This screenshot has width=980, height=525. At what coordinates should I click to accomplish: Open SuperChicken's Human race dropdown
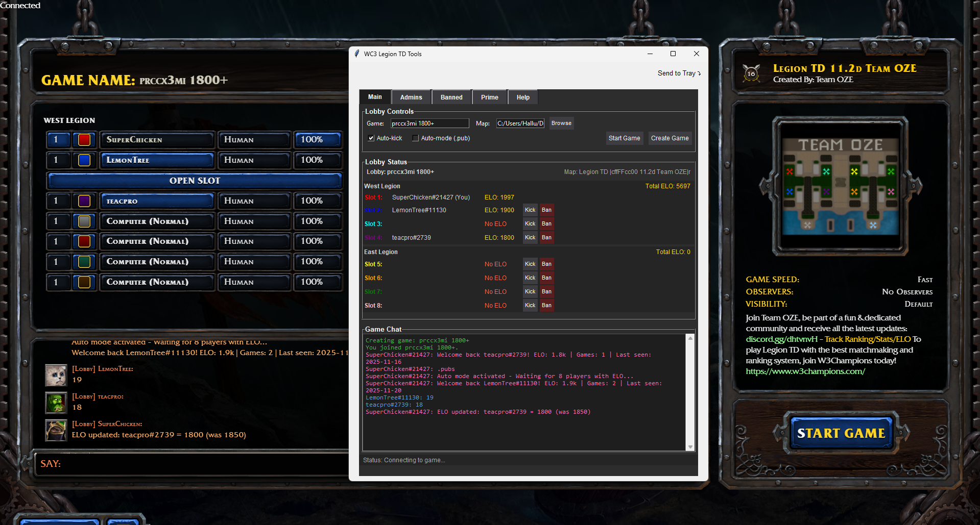254,139
